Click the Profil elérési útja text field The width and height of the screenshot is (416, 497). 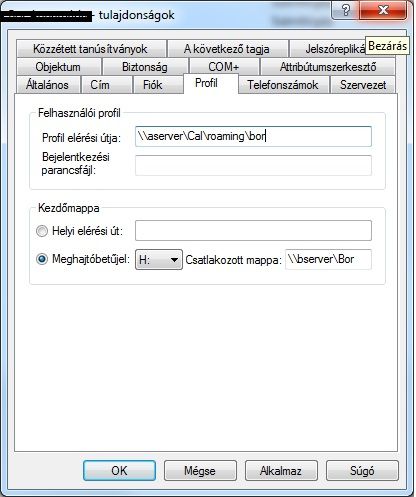[253, 136]
